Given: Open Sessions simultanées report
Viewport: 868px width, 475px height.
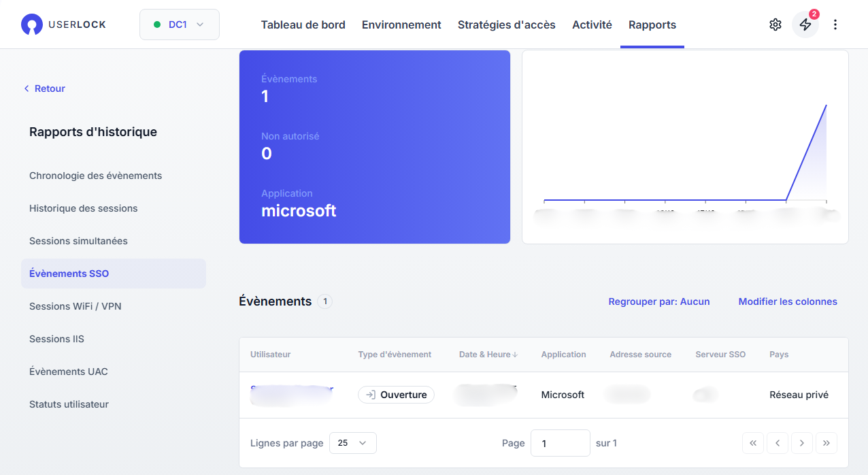Looking at the screenshot, I should [x=78, y=241].
